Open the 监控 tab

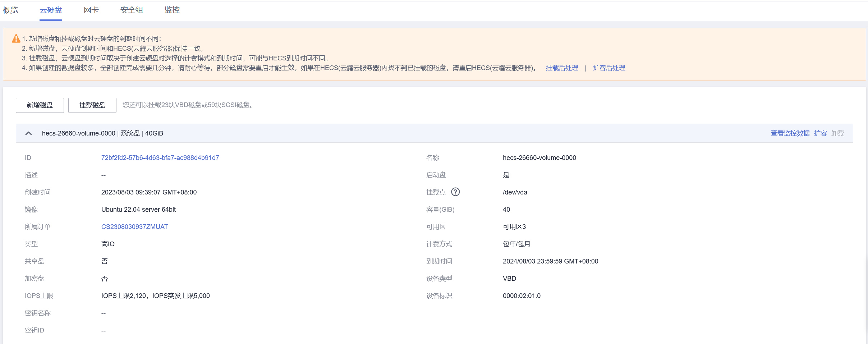click(171, 10)
